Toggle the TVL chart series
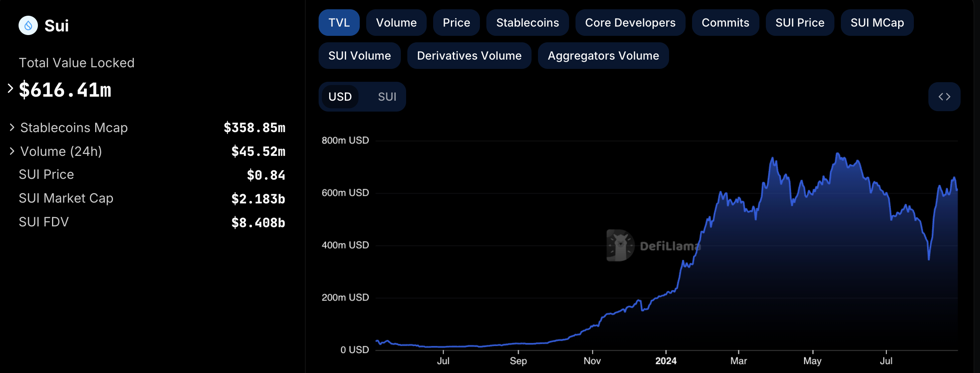Viewport: 980px width, 373px height. point(339,23)
